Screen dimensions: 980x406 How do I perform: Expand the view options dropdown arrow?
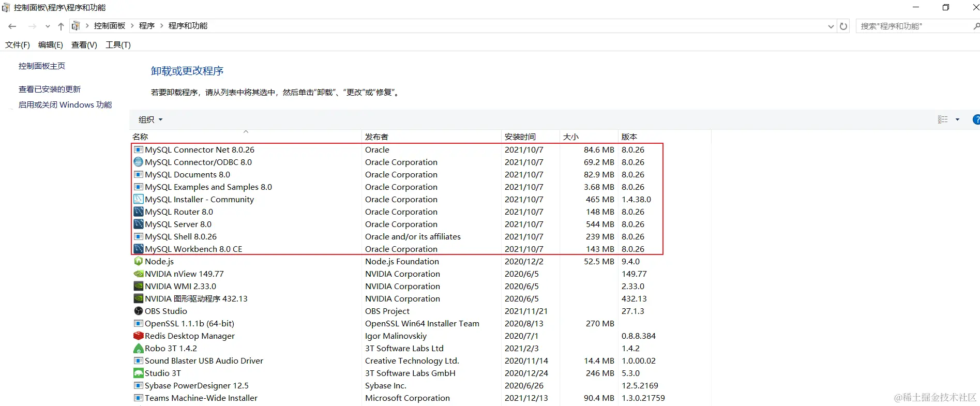pos(957,119)
